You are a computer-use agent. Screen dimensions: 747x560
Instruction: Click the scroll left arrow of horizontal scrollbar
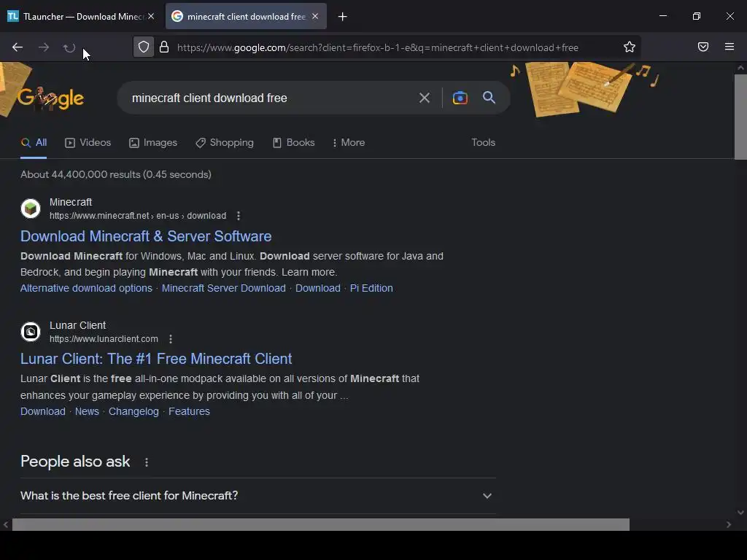pyautogui.click(x=6, y=524)
